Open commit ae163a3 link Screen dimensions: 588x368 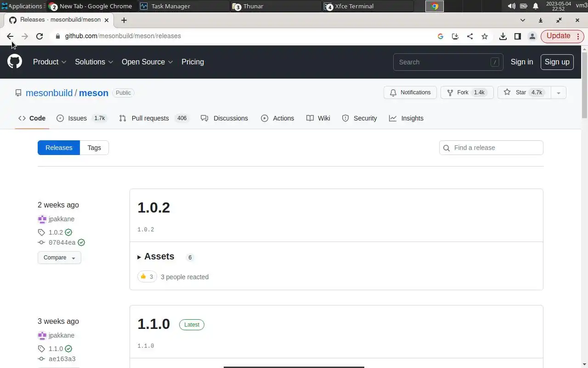(62, 359)
